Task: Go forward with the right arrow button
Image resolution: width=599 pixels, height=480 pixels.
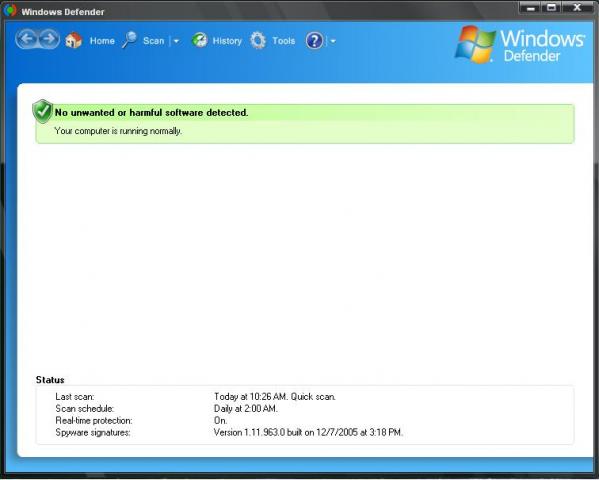Action: (x=49, y=39)
